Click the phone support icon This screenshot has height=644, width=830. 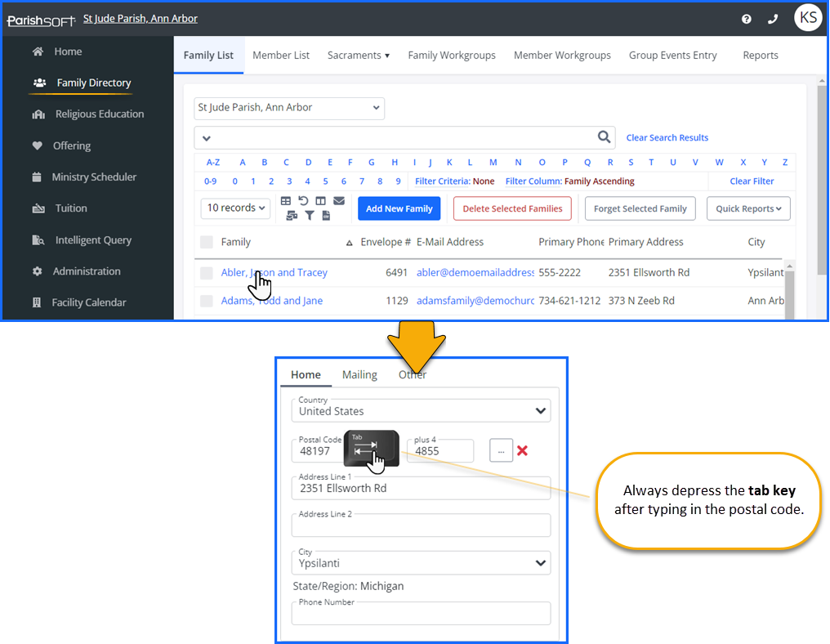(x=773, y=19)
